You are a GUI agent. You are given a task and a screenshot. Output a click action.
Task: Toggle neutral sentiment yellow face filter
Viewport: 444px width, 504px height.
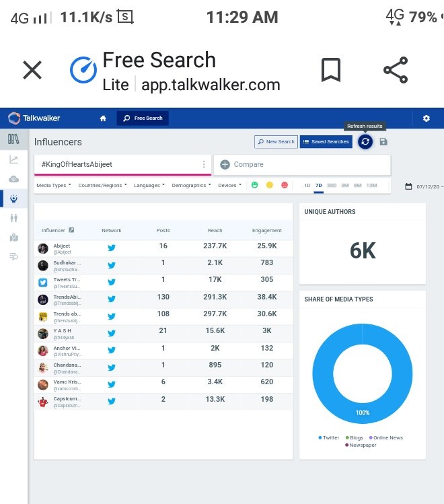point(270,185)
